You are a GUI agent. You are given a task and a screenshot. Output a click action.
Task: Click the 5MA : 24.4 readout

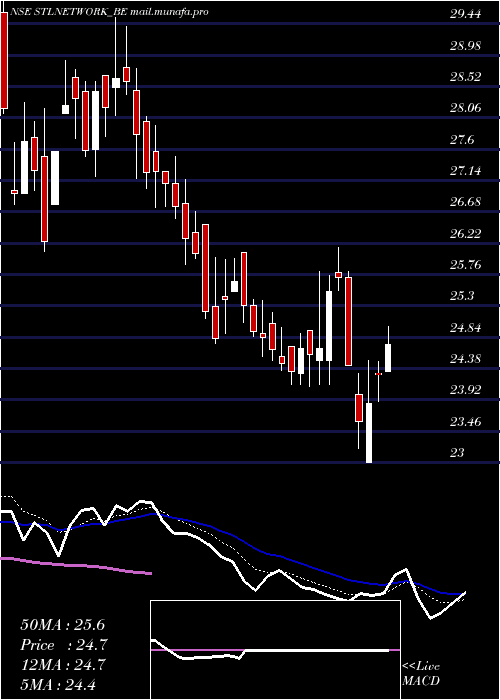coord(58,685)
